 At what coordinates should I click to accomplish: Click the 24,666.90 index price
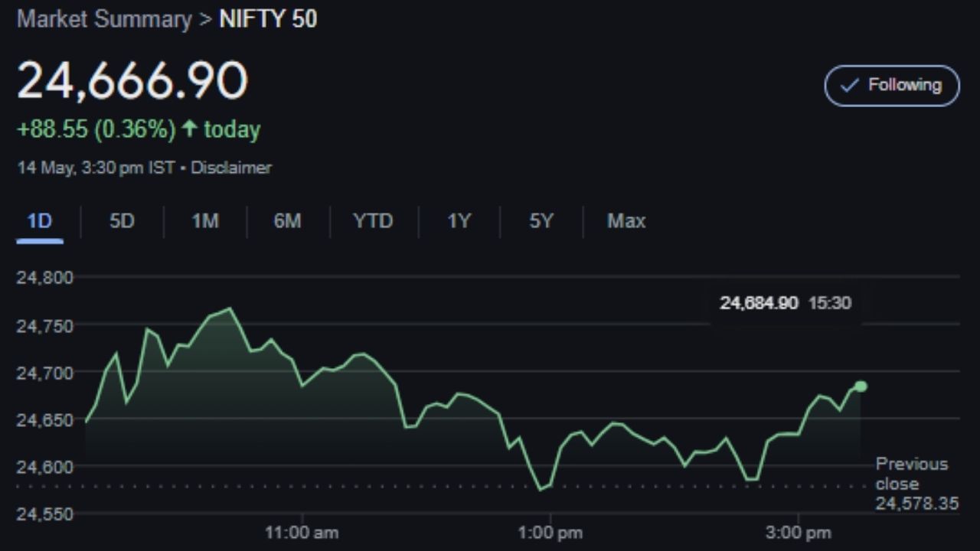[132, 80]
